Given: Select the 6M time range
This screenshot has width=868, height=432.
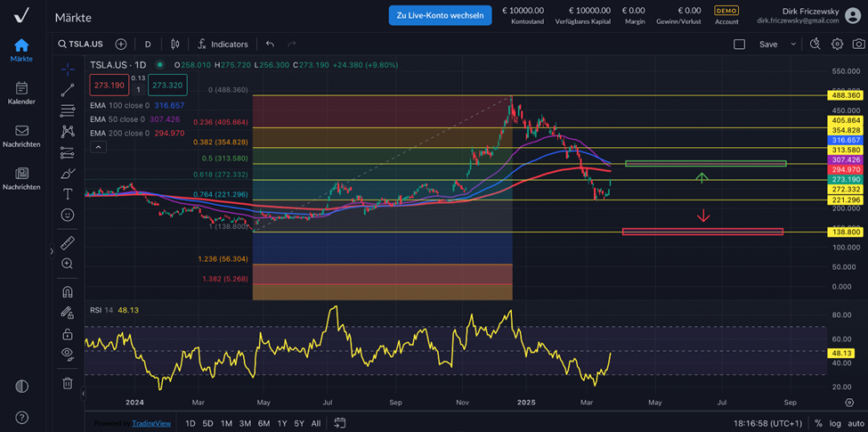Looking at the screenshot, I should click(x=264, y=424).
